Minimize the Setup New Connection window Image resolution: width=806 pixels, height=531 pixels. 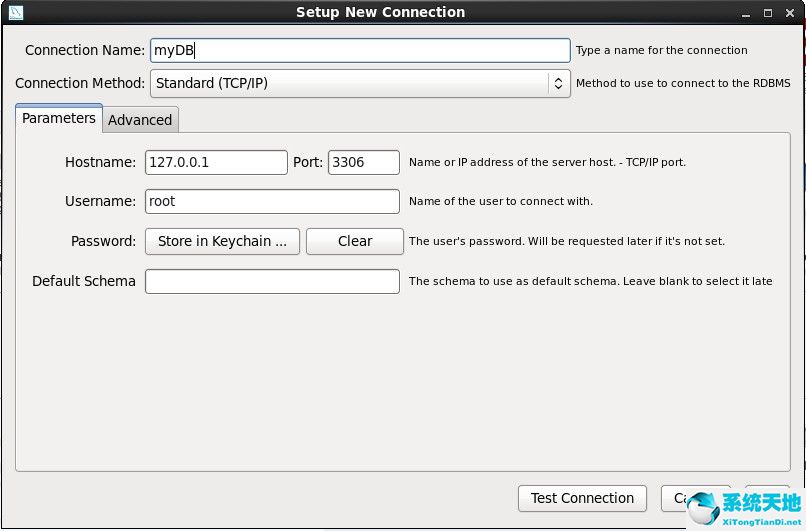(746, 13)
